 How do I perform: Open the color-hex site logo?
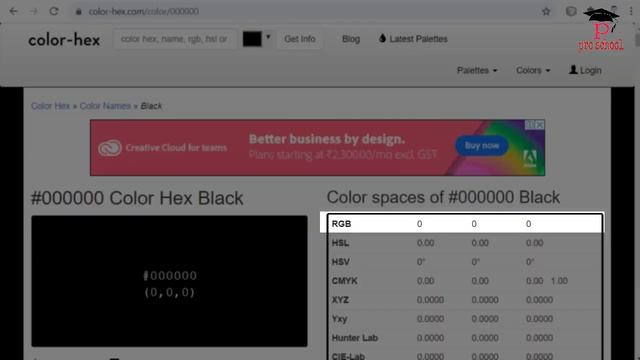tap(64, 40)
